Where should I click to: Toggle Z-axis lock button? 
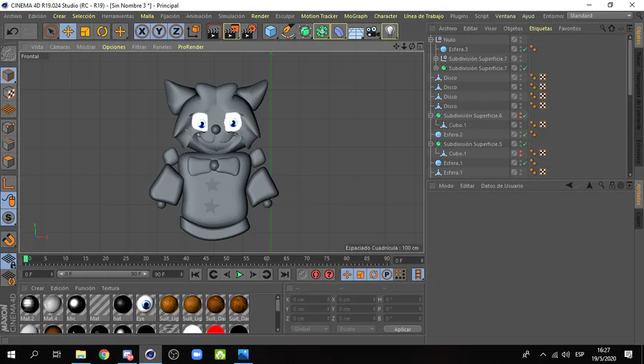pyautogui.click(x=176, y=32)
